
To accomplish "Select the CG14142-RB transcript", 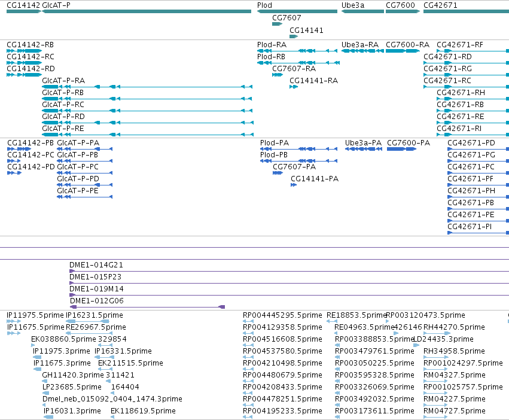I will pyautogui.click(x=24, y=51).
